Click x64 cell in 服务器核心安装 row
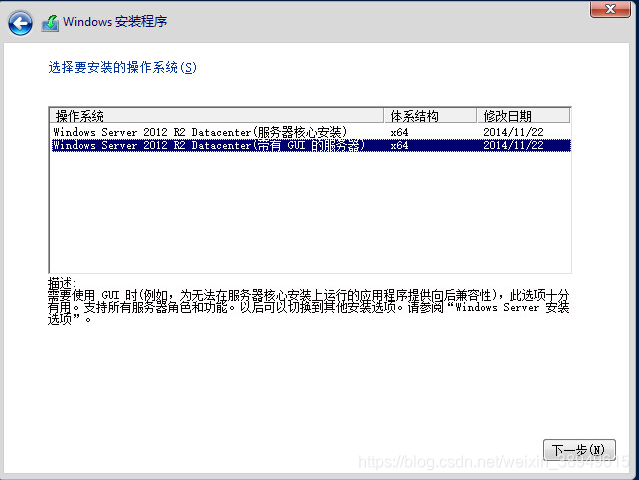 click(x=399, y=132)
